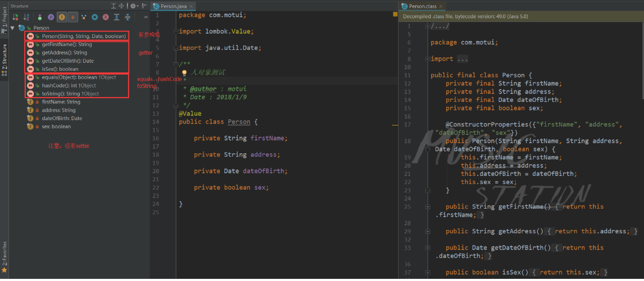644x281 pixels.
Task: Toggle Show Fields filter in Structure
Action: tap(62, 18)
